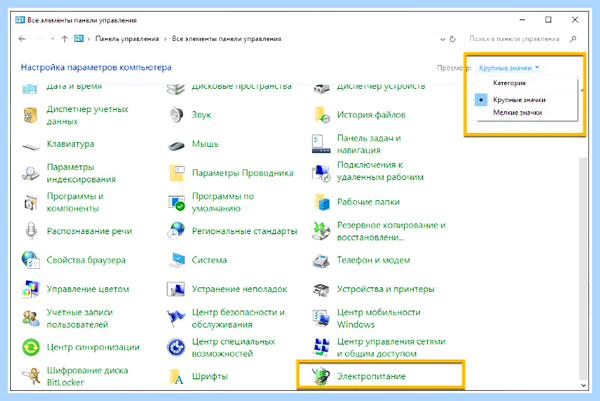The width and height of the screenshot is (600, 401).
Task: Open the Крупные значки view dropdown
Action: coord(509,68)
